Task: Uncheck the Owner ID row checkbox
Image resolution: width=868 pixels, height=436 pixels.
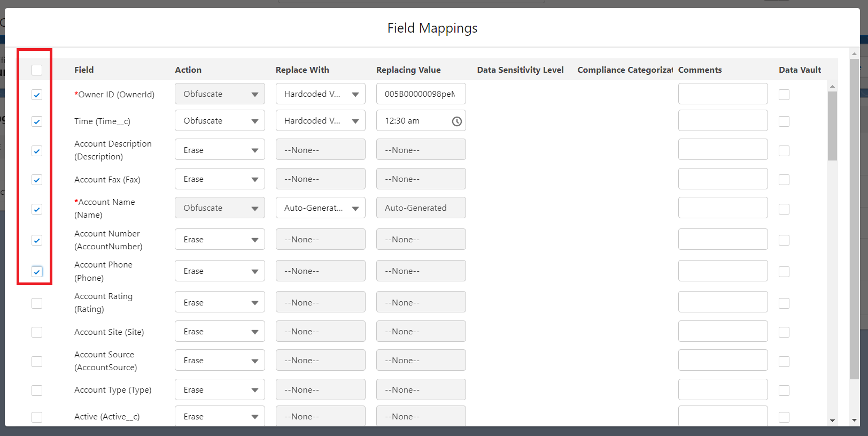Action: click(x=37, y=95)
